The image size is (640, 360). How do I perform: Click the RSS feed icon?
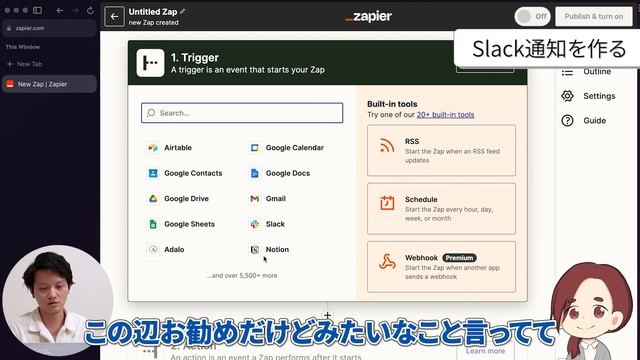pyautogui.click(x=387, y=145)
